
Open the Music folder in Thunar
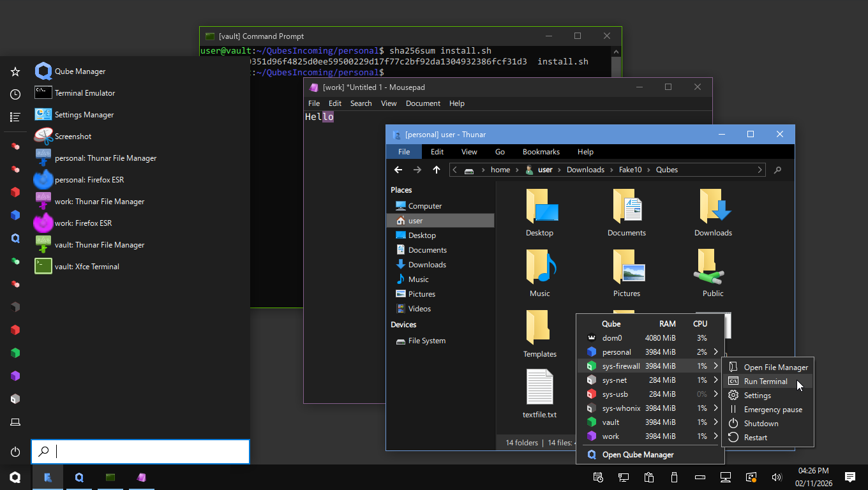(x=540, y=274)
